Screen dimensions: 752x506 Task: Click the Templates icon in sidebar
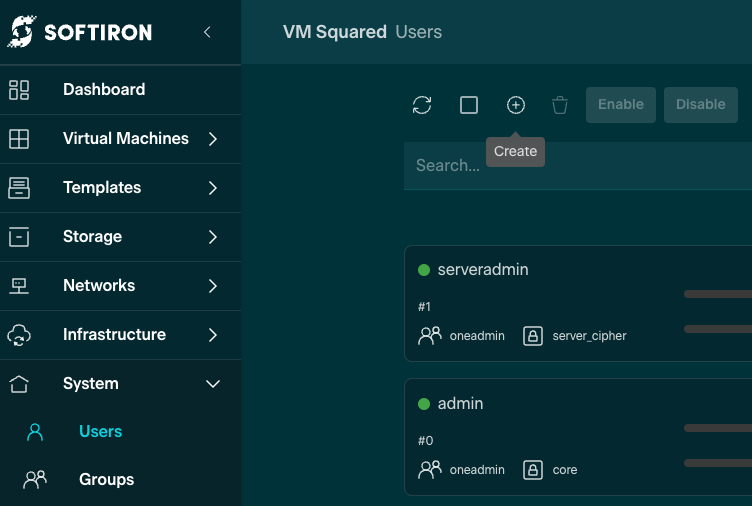(19, 188)
